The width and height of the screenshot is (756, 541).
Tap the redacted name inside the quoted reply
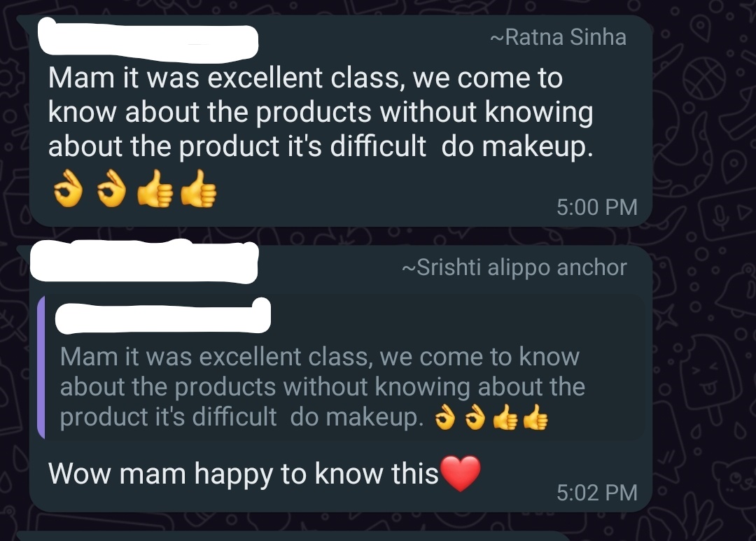click(x=163, y=316)
